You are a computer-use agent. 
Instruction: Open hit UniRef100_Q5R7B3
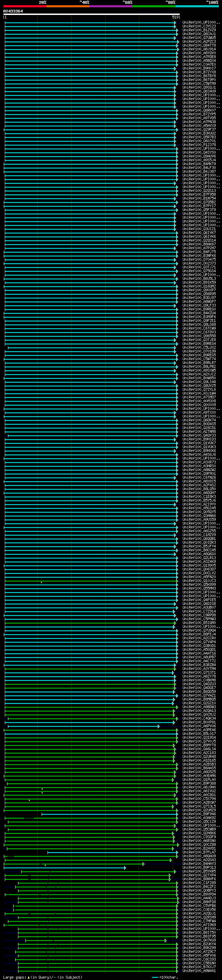tap(199, 137)
